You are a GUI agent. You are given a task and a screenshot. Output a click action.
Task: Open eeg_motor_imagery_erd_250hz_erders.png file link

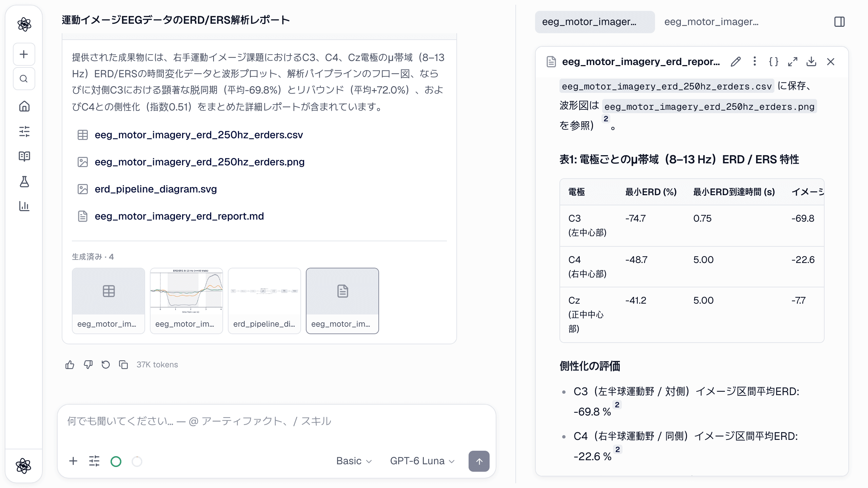[x=199, y=162]
